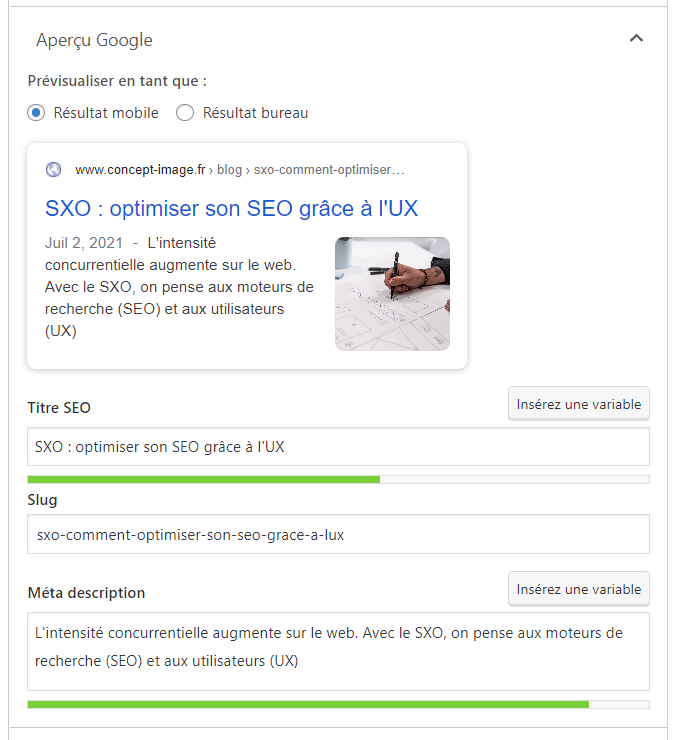
Task: Click the Résultat bureau label text
Action: tap(255, 113)
